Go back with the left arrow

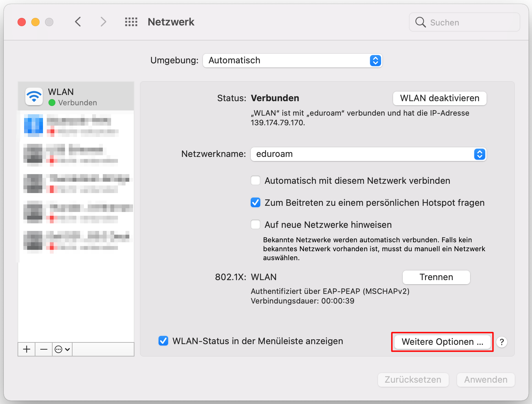(78, 22)
